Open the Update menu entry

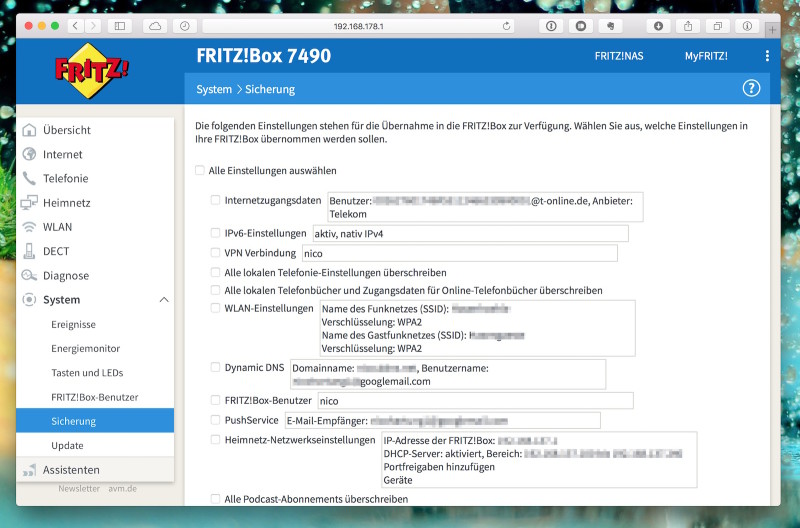pos(67,445)
